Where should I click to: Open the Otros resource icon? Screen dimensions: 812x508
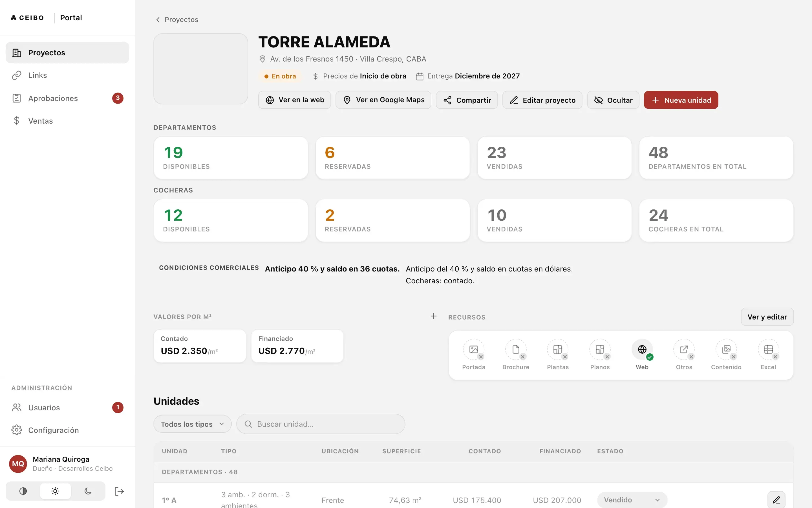click(x=684, y=349)
